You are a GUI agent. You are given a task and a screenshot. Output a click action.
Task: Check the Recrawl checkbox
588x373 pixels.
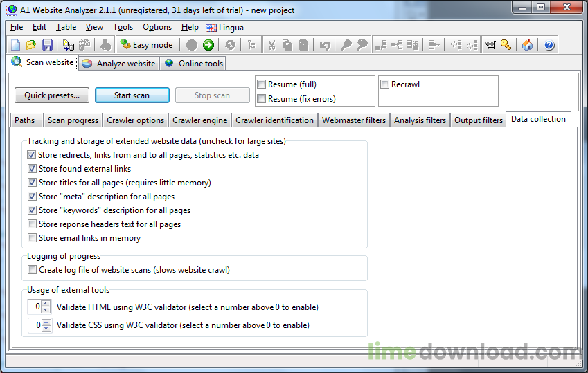(x=385, y=84)
